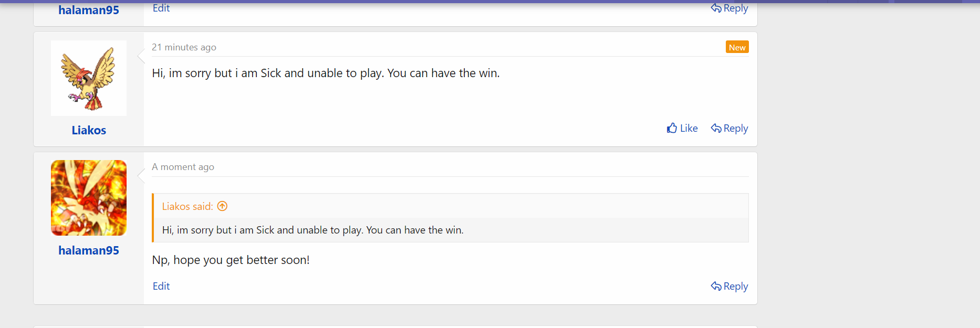Click the quoted message text in halaman95's reply
Viewport: 980px width, 328px height.
pos(312,230)
